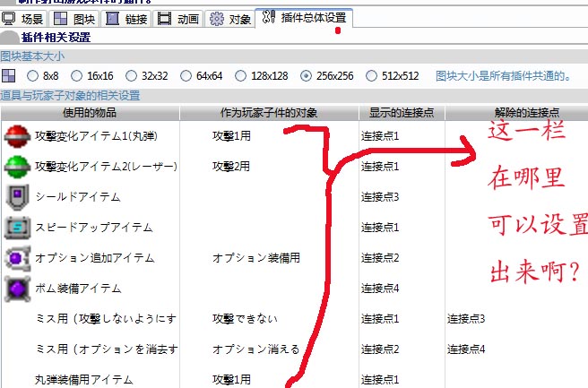This screenshot has height=388, width=588.
Task: Click the 攻撃2用 object cell
Action: 231,167
